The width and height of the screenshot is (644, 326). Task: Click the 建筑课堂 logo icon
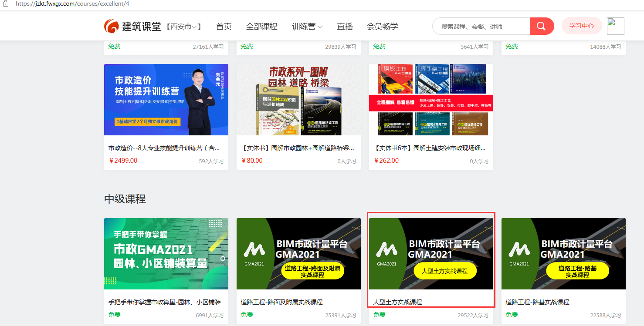point(111,26)
